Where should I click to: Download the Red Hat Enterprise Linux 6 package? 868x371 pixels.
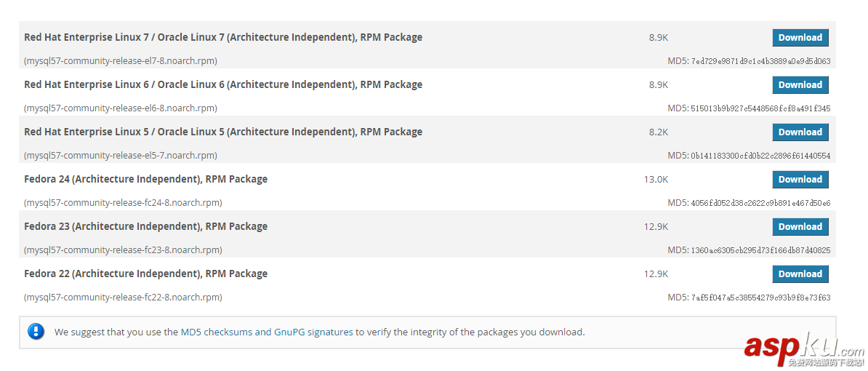pyautogui.click(x=800, y=85)
